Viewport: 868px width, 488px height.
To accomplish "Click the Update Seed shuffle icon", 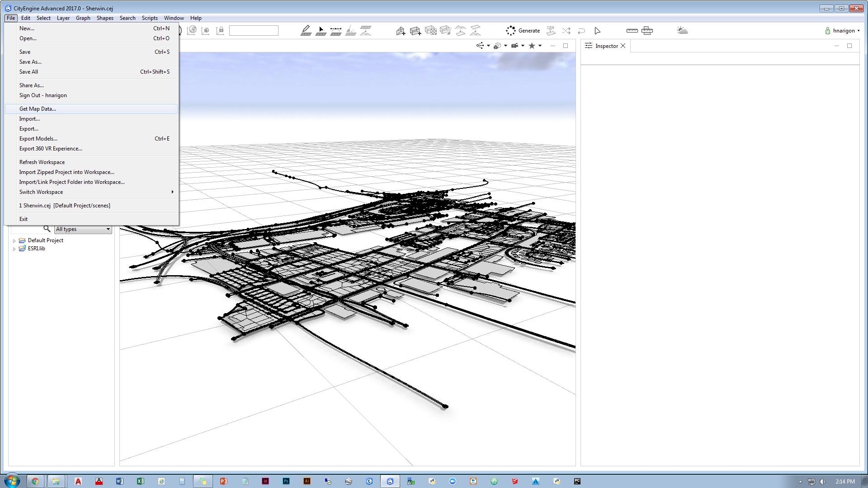I will (566, 31).
